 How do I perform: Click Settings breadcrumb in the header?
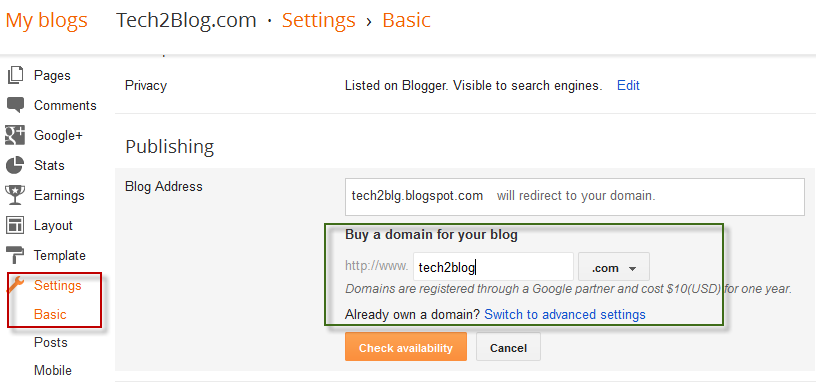click(x=318, y=20)
